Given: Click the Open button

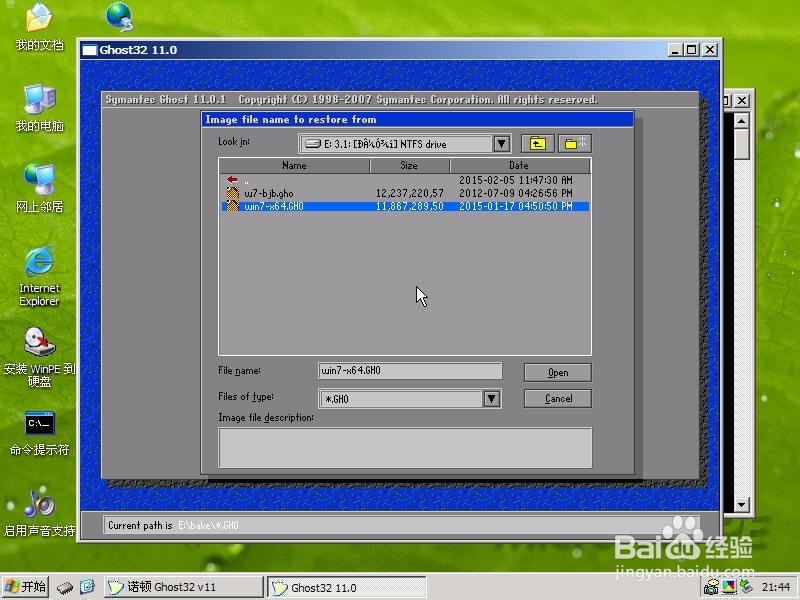Looking at the screenshot, I should point(558,372).
